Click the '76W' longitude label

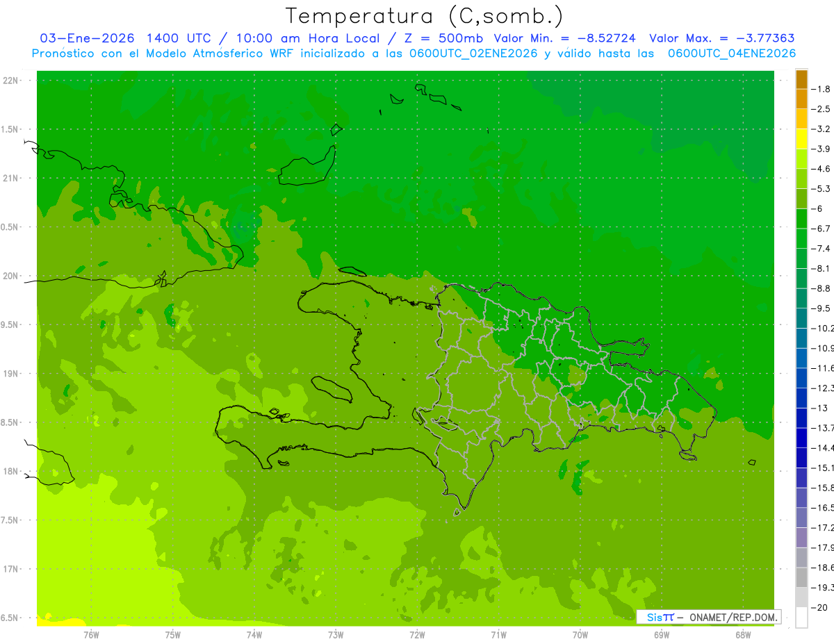click(x=91, y=634)
